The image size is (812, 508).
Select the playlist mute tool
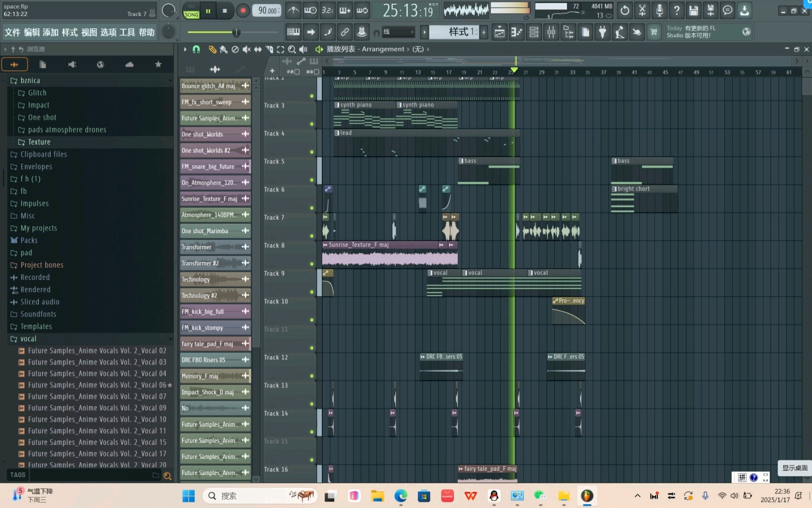pyautogui.click(x=247, y=49)
